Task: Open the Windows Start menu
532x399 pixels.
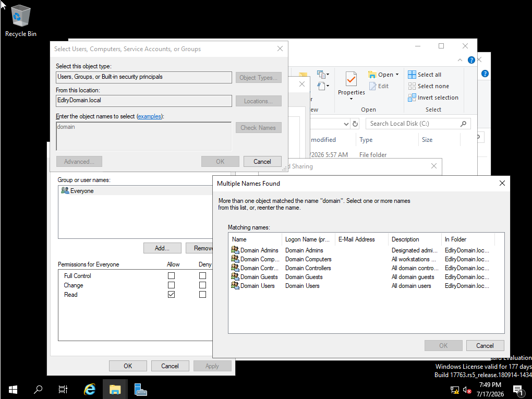Action: (13, 390)
